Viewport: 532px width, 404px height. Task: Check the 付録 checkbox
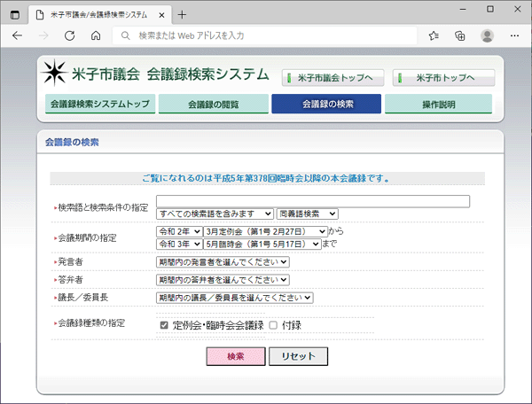click(x=273, y=325)
